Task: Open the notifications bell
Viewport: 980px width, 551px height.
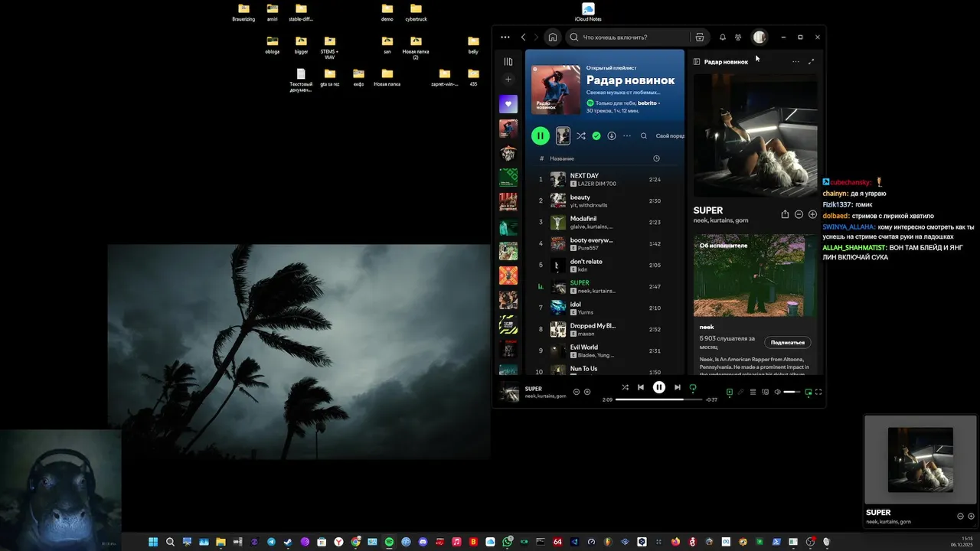Action: [723, 37]
